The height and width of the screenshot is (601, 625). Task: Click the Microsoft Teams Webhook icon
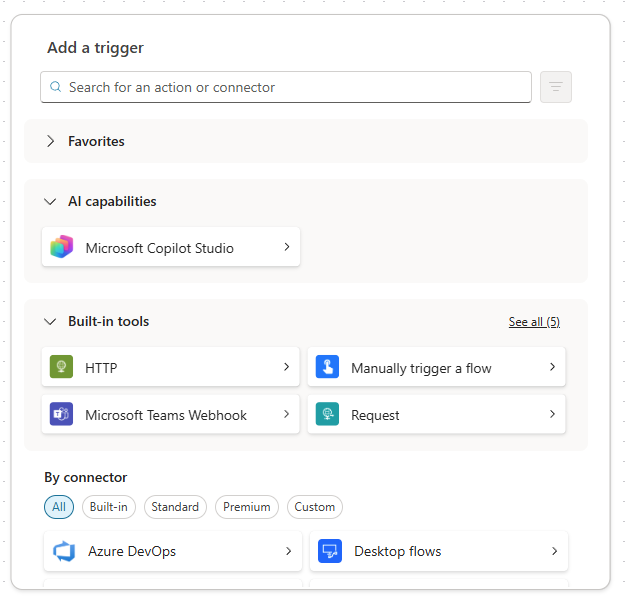pos(61,414)
